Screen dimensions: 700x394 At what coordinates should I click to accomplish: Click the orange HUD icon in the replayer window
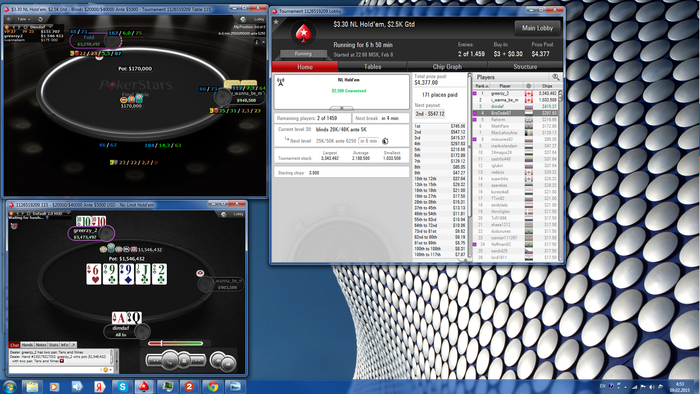coord(11,214)
